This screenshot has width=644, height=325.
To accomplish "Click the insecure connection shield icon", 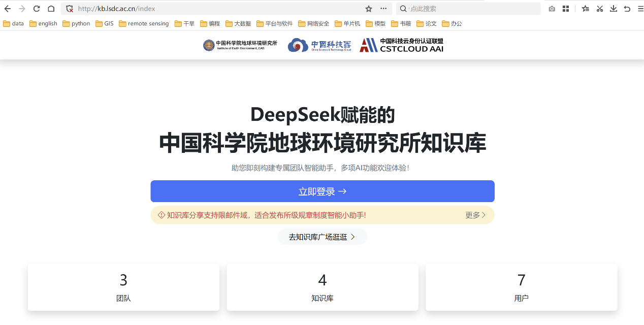I will pyautogui.click(x=70, y=9).
